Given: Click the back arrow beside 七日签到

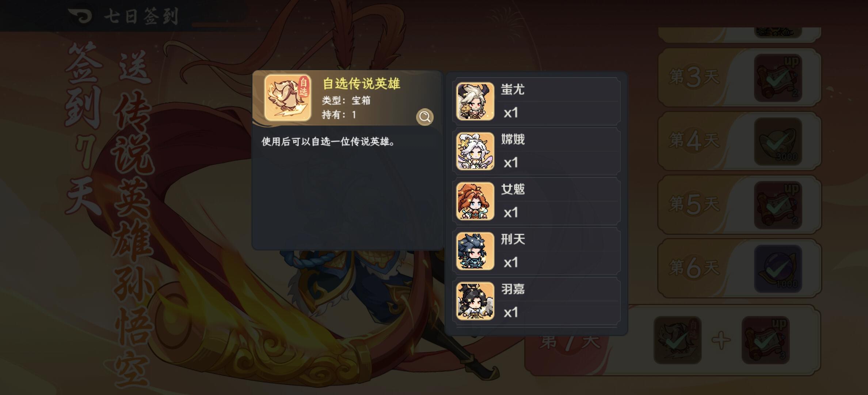Looking at the screenshot, I should 80,15.
